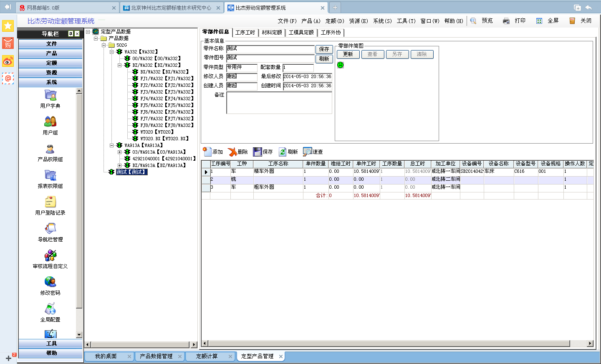Click the @ mail icon in the browser sidebar
The height and width of the screenshot is (364, 601).
[x=8, y=78]
